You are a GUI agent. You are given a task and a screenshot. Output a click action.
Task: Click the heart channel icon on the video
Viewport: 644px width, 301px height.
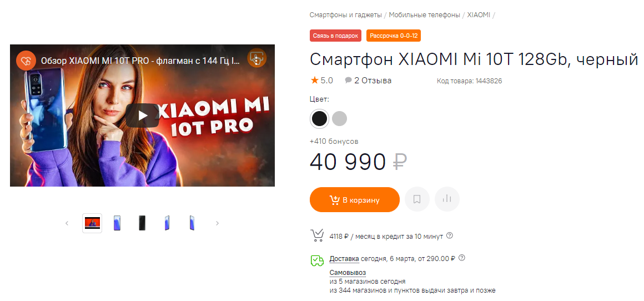pyautogui.click(x=26, y=61)
